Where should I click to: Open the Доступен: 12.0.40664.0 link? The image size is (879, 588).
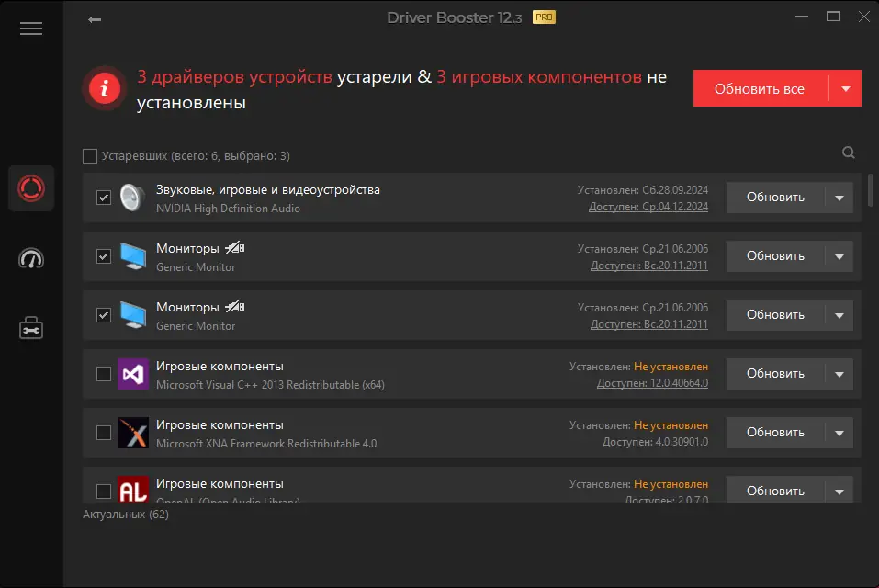pos(652,383)
